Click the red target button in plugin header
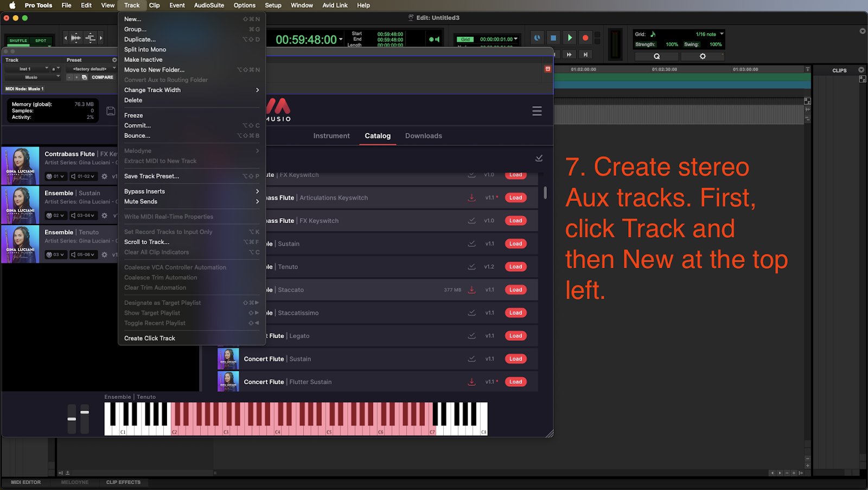The image size is (868, 490). click(x=547, y=69)
